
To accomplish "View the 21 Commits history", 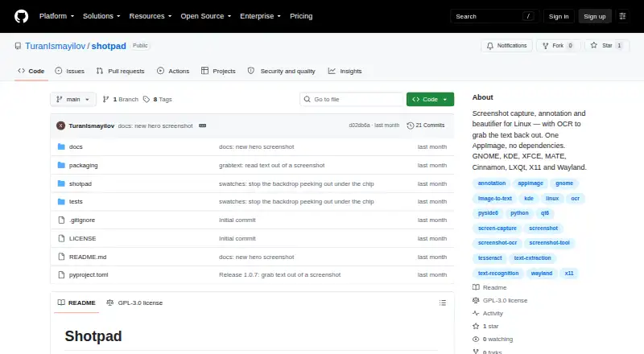I will click(x=426, y=126).
